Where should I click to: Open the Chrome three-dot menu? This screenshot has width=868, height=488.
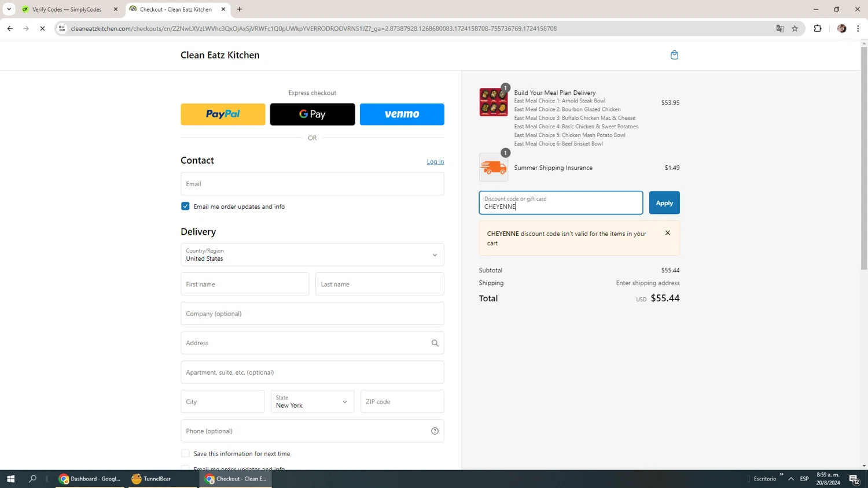(858, 28)
